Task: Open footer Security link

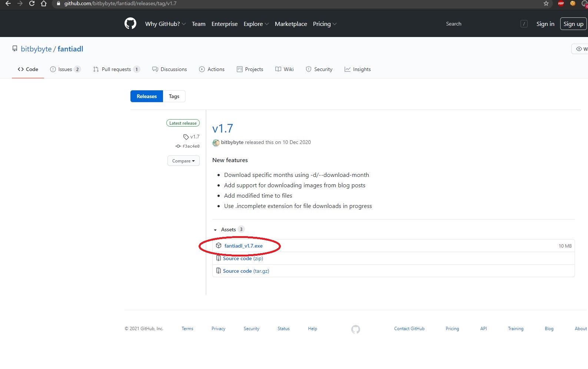Action: click(252, 329)
